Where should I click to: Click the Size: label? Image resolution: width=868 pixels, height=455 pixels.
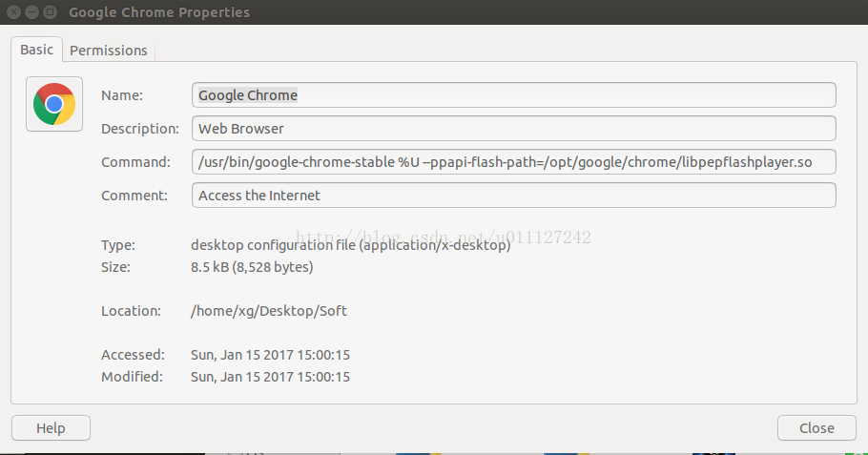tap(115, 267)
